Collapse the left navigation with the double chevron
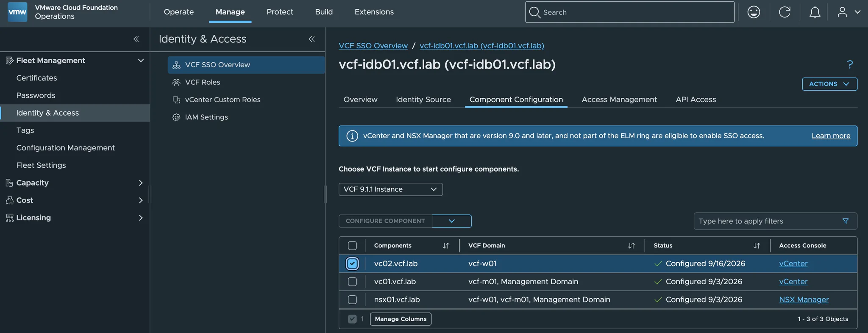Screen dimensions: 868x333 point(136,39)
